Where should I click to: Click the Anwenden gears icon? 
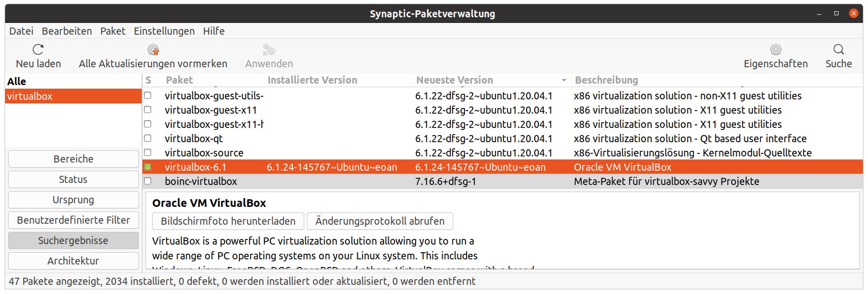tap(269, 49)
